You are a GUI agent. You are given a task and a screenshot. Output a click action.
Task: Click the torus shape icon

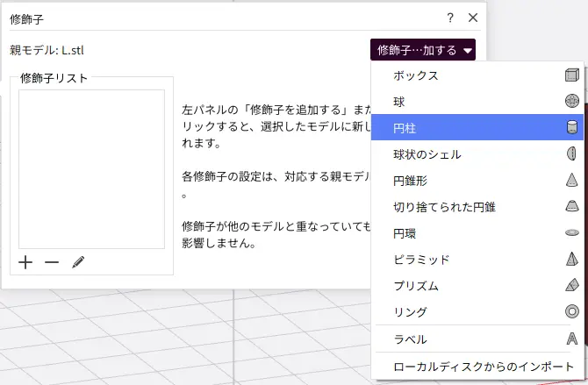[x=571, y=233]
